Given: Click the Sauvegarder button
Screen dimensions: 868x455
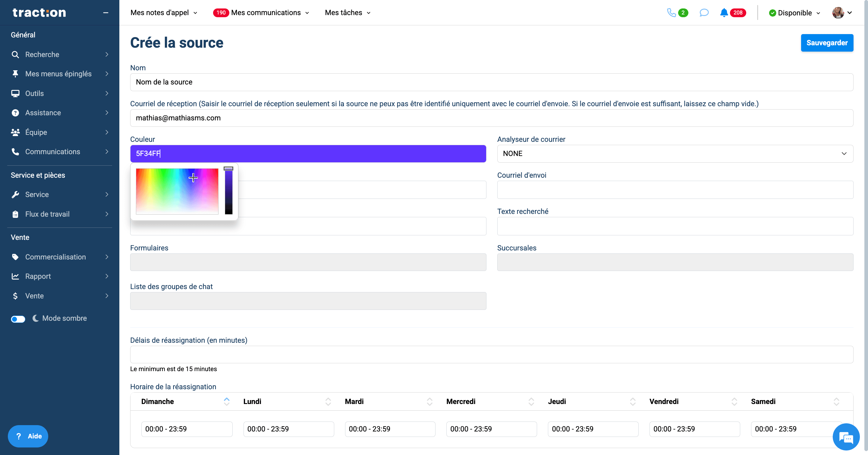Looking at the screenshot, I should click(x=827, y=43).
